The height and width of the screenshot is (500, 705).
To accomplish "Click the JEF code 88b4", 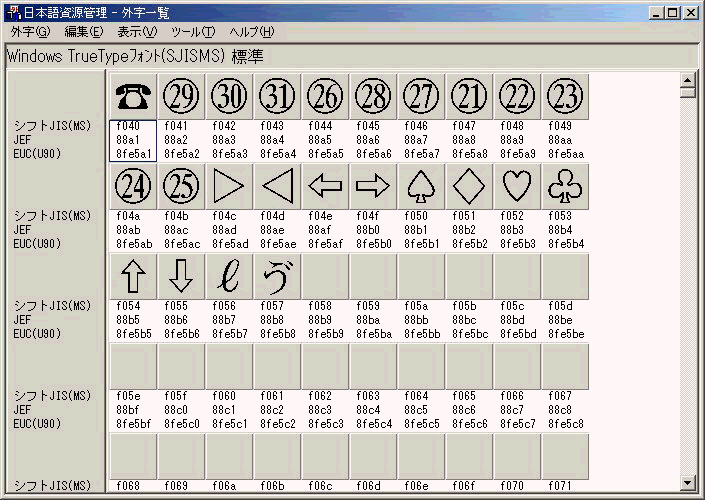I will point(560,230).
